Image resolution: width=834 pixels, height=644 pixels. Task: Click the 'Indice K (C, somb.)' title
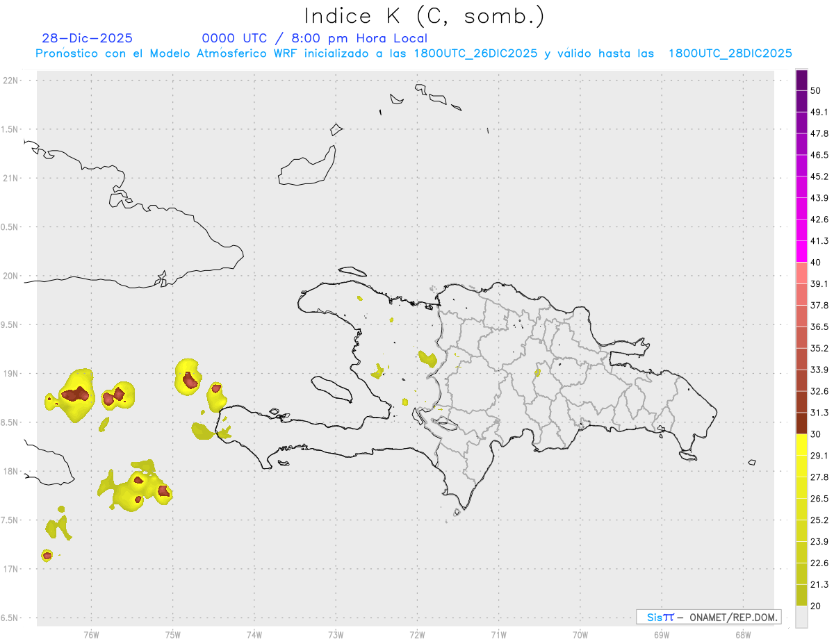point(425,16)
